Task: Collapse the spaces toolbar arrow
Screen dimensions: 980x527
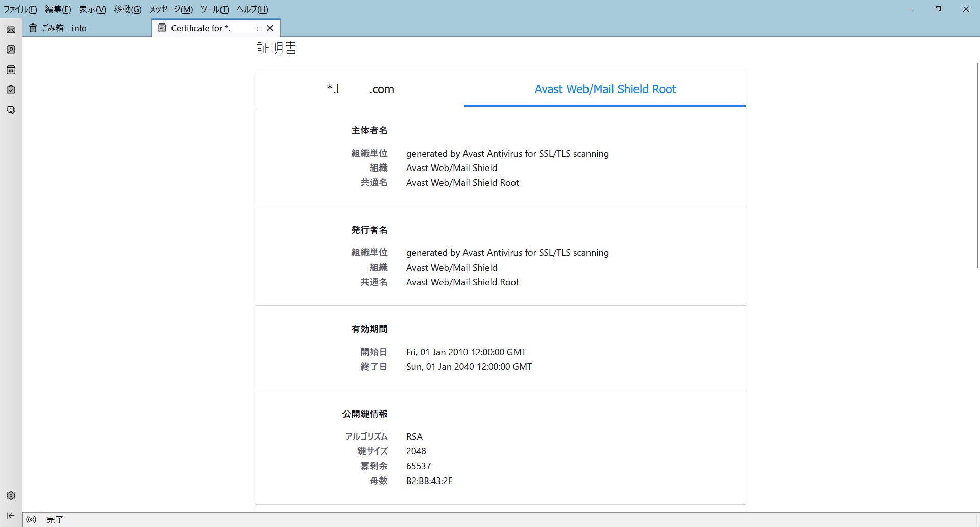Action: 11,516
